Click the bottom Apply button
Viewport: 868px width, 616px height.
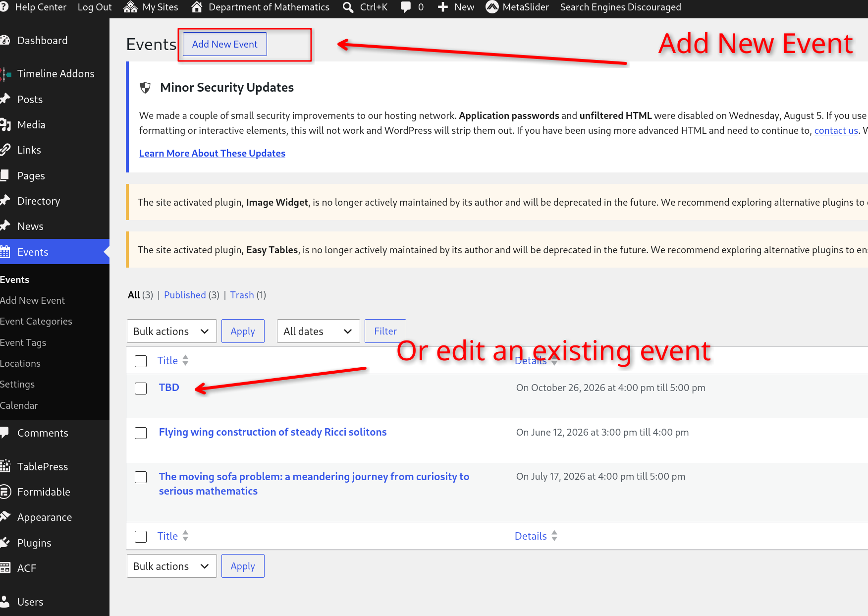pos(243,566)
